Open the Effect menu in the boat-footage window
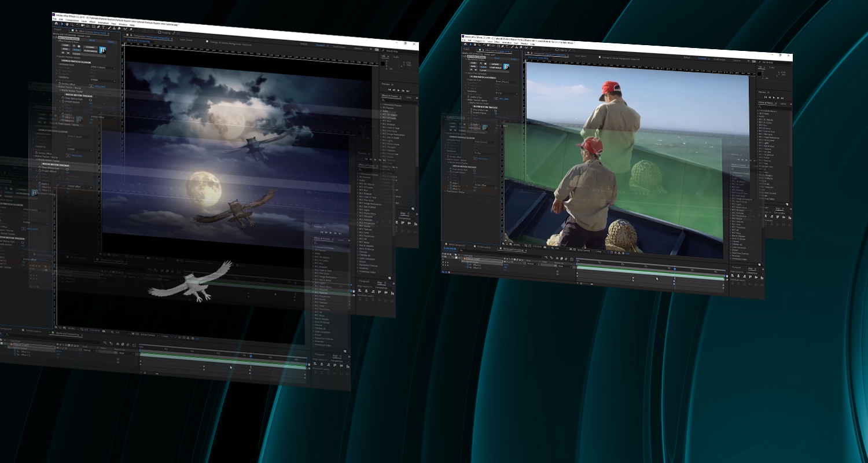868x463 pixels. [497, 42]
